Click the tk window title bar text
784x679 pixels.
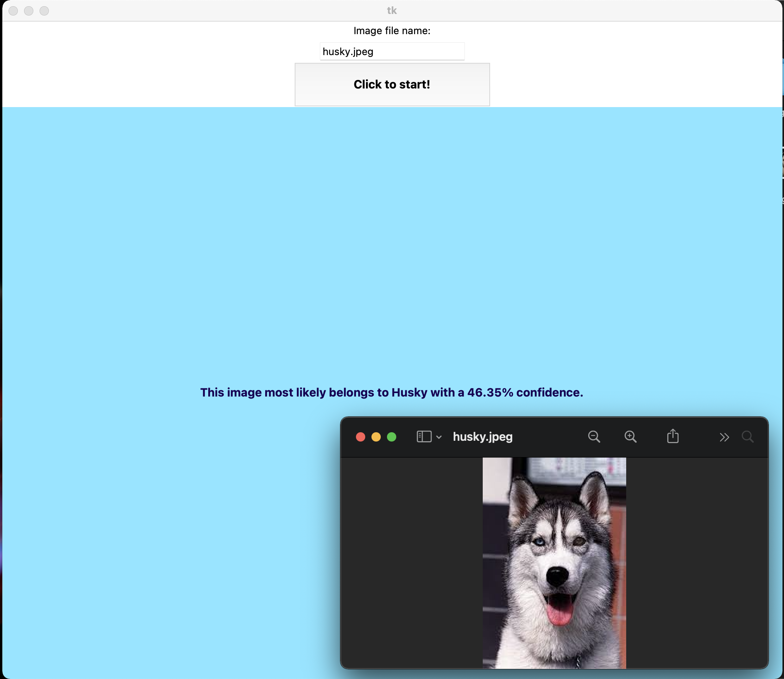[x=392, y=11]
